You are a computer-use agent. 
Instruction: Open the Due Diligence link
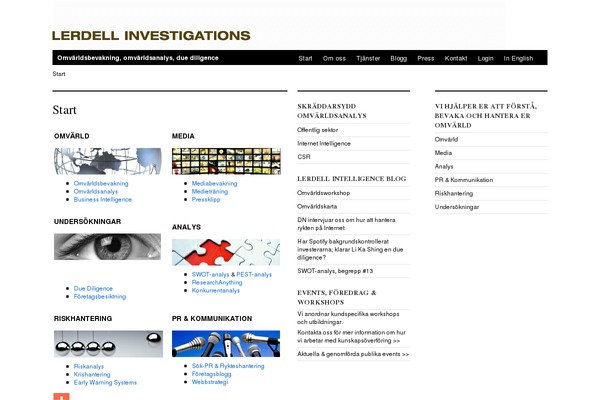click(x=93, y=288)
